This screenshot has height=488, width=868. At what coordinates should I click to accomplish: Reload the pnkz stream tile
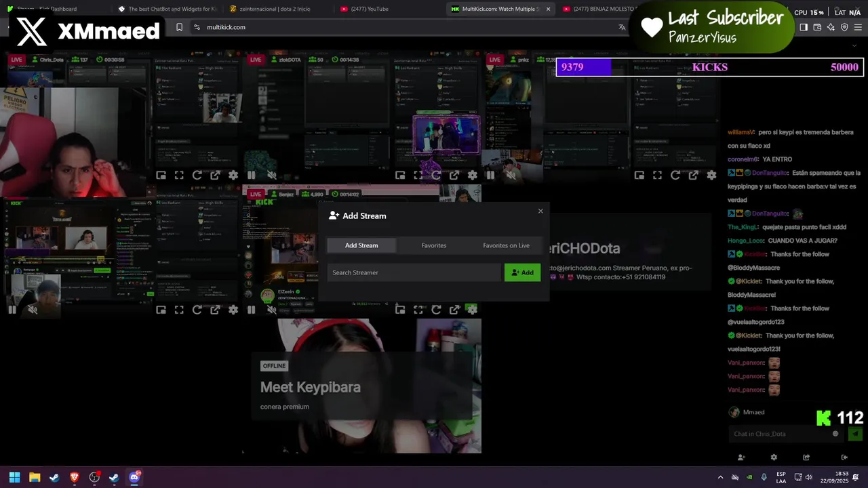pyautogui.click(x=675, y=175)
